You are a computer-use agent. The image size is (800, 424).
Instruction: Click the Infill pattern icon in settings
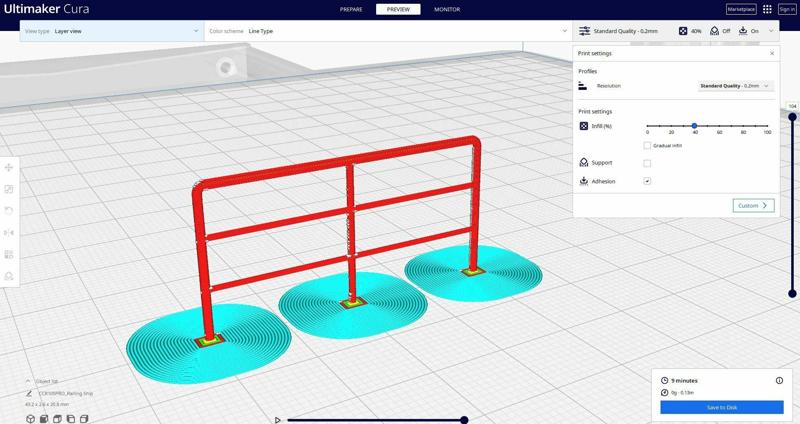coord(584,126)
